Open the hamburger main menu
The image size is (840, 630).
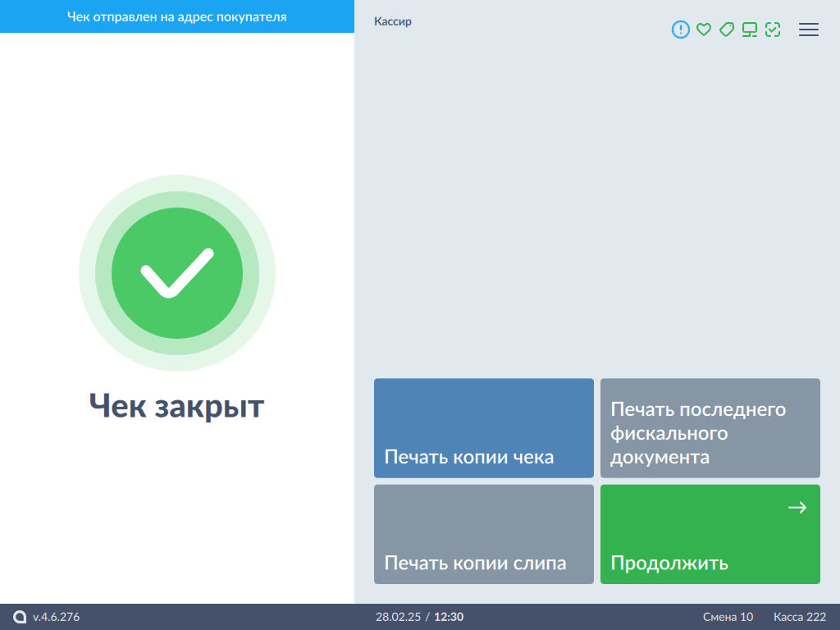point(809,30)
